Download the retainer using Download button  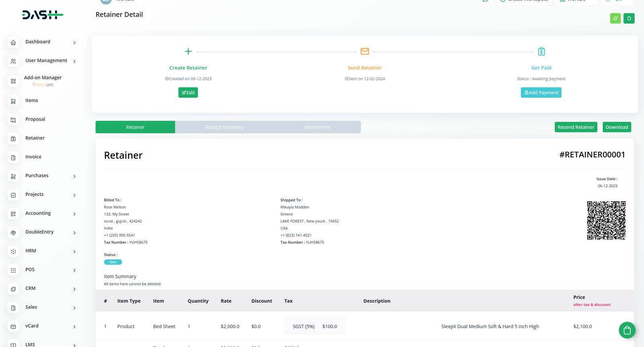[617, 127]
